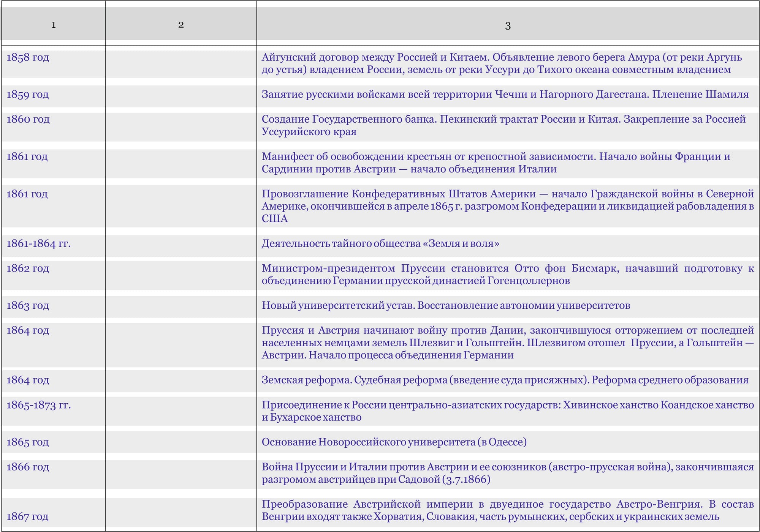Click the date cell '1867 год'

point(27,516)
